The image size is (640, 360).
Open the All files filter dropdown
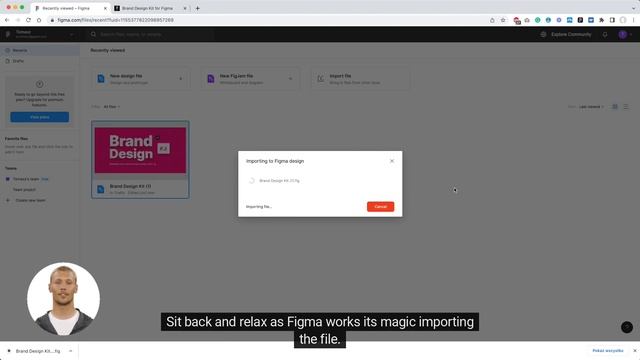[x=111, y=107]
